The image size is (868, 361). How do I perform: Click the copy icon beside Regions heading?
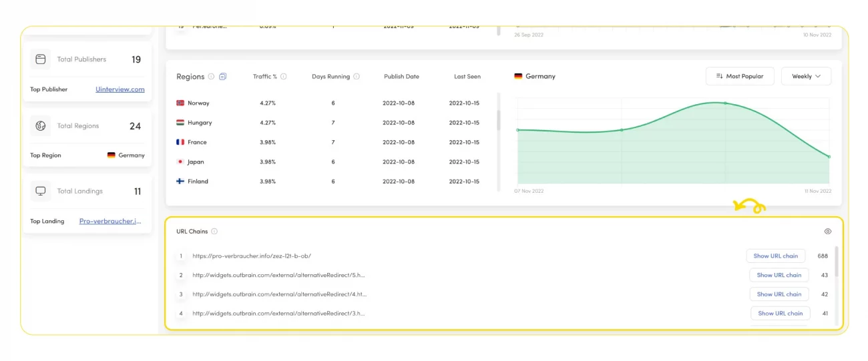(223, 77)
